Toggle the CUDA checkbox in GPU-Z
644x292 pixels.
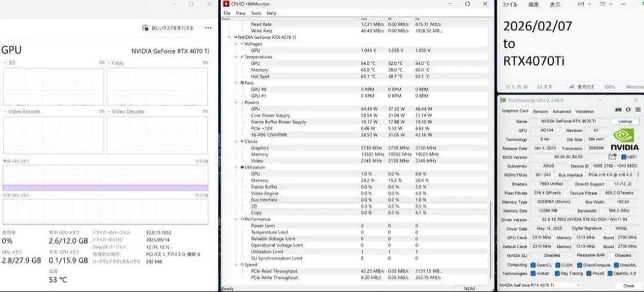(x=558, y=265)
